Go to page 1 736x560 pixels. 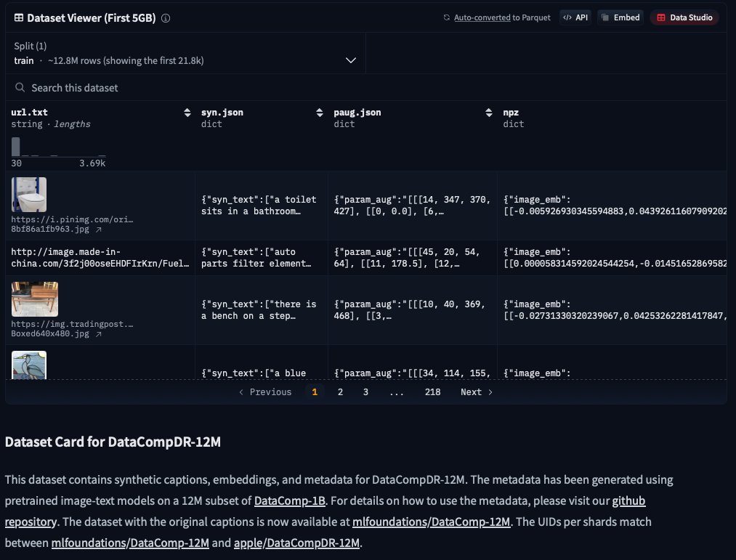[x=315, y=392]
